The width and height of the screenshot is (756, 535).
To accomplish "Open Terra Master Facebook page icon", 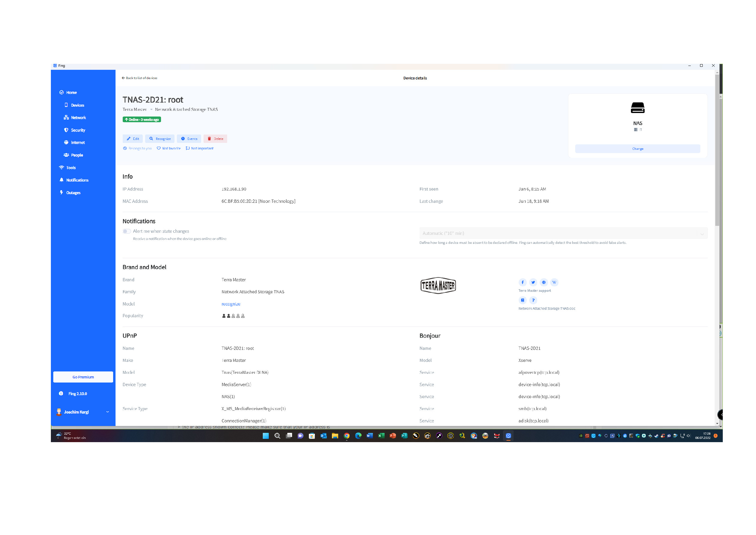I will (x=522, y=282).
